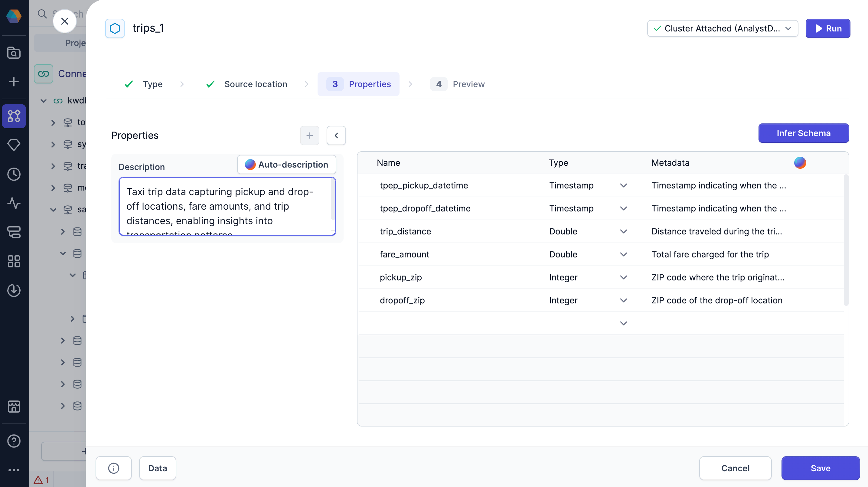Click the tpep_dropoff_datetime name cell
Image resolution: width=868 pixels, height=487 pixels.
[x=425, y=208]
